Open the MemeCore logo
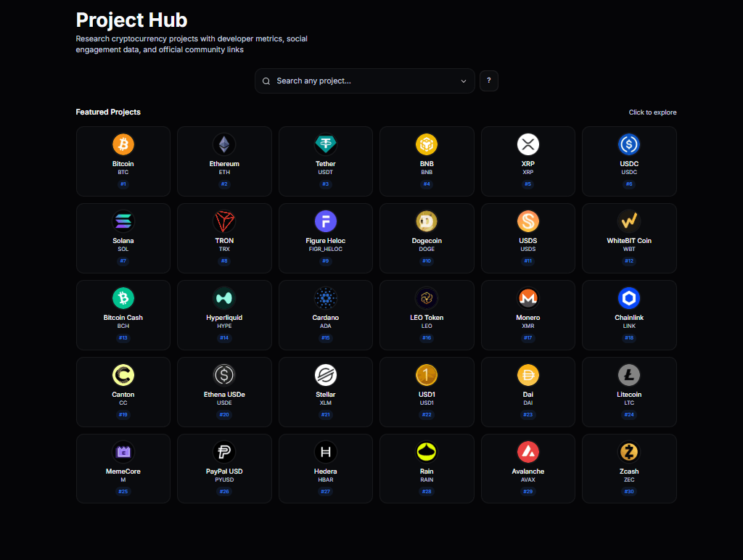 click(123, 452)
